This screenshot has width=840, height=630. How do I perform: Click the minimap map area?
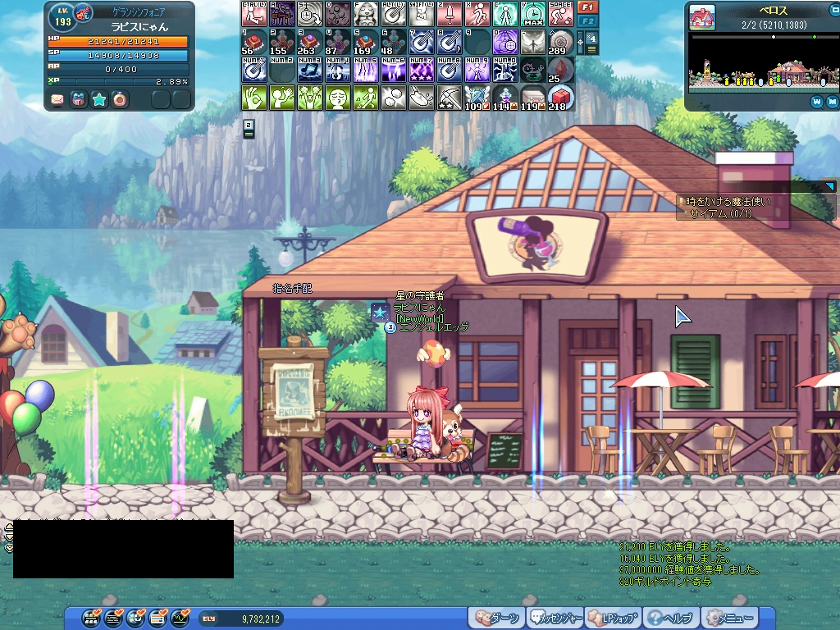764,63
